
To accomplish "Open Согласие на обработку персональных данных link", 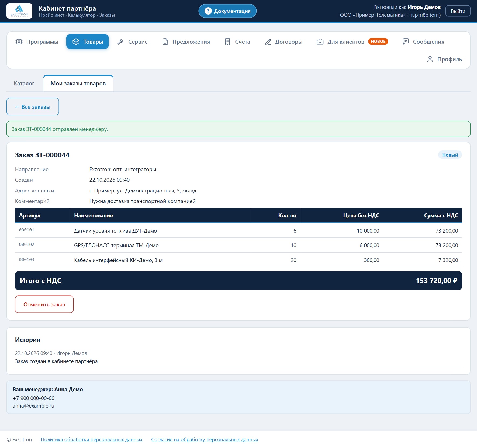I will [x=205, y=439].
